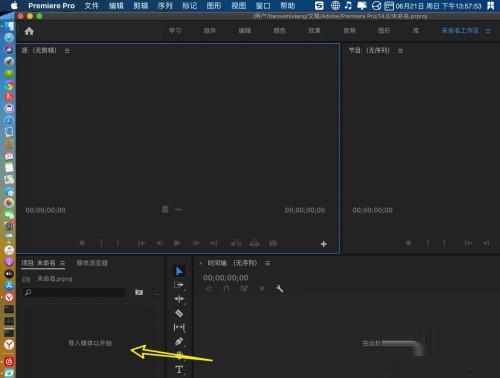Open the 帮助 menu
The image size is (500, 378).
(x=288, y=6)
